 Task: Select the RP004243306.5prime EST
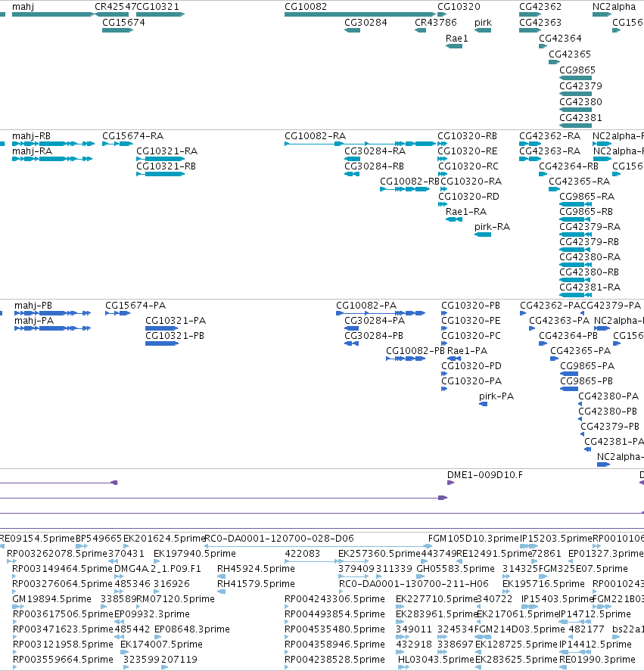pos(287,607)
